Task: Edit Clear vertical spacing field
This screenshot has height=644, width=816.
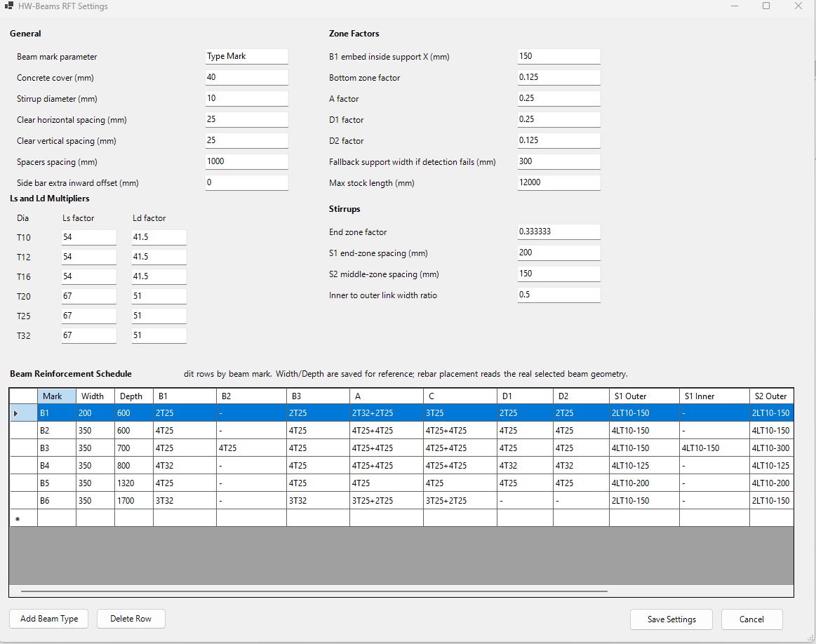Action: click(247, 140)
